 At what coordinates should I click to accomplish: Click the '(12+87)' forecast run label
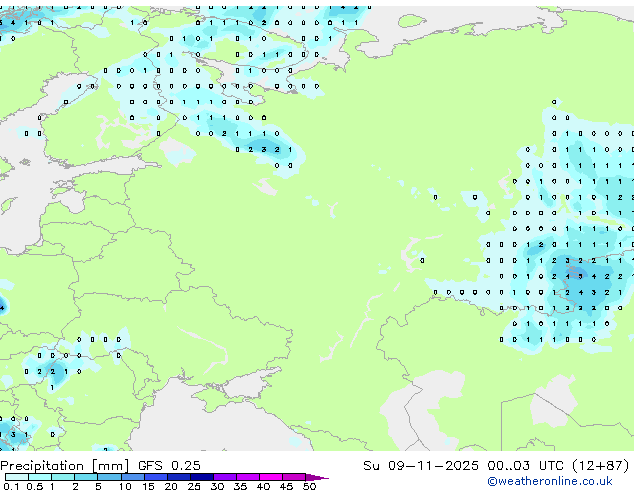click(600, 466)
